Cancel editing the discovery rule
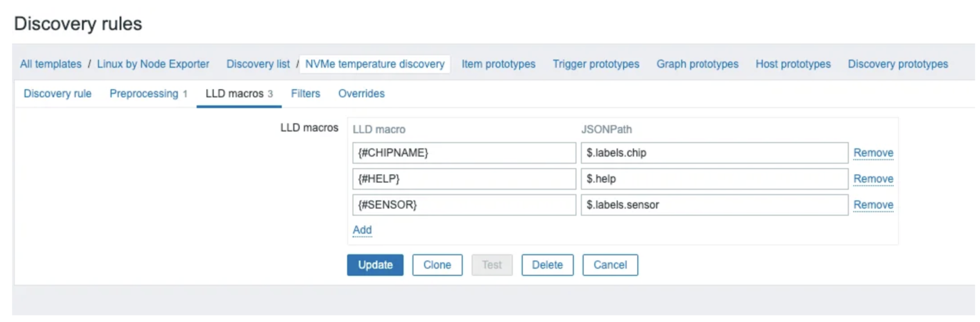The image size is (980, 322). [x=609, y=265]
